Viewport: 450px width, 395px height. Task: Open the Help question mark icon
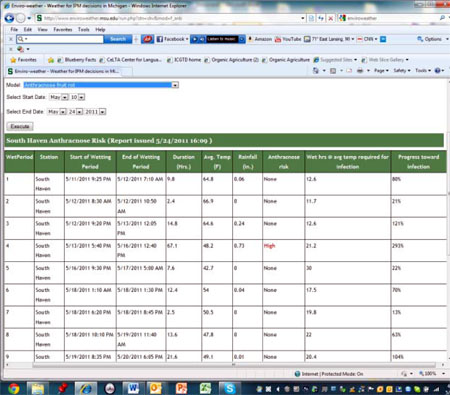tap(438, 70)
